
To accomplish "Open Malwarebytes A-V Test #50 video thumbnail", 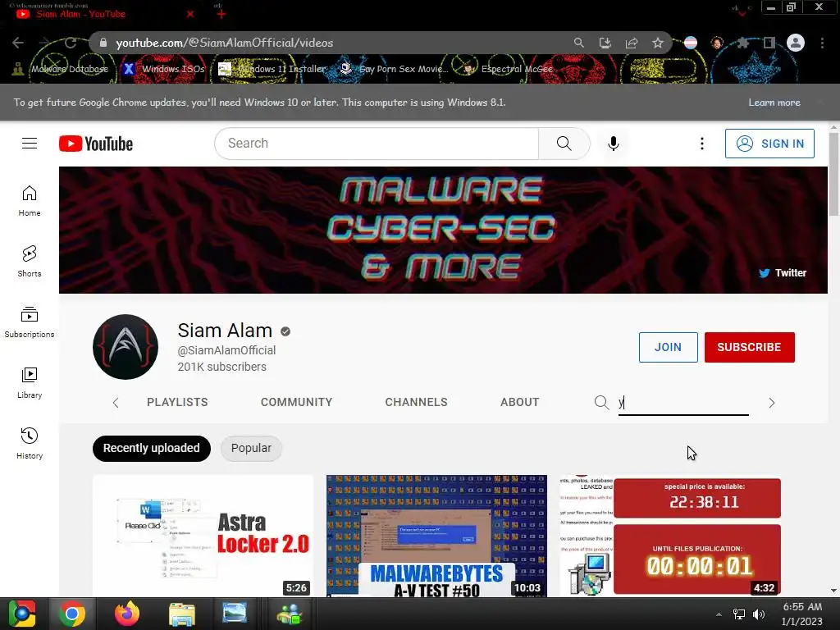I will tap(436, 535).
